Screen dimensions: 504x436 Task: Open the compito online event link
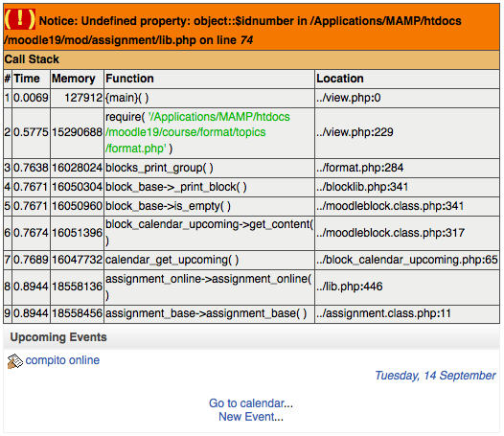tap(62, 360)
